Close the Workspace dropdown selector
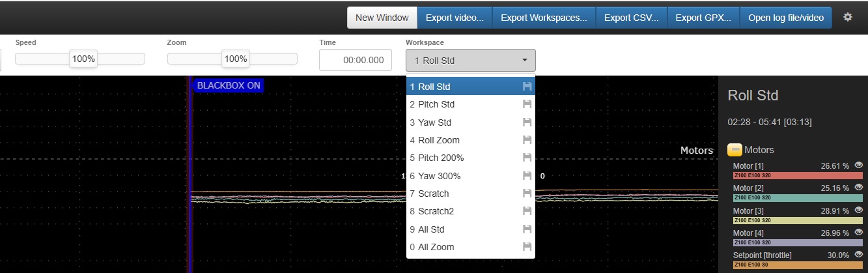868x273 pixels. coord(470,61)
